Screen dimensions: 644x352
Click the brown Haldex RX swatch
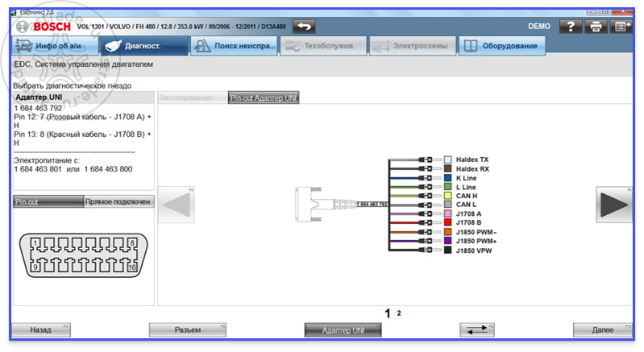pyautogui.click(x=447, y=168)
